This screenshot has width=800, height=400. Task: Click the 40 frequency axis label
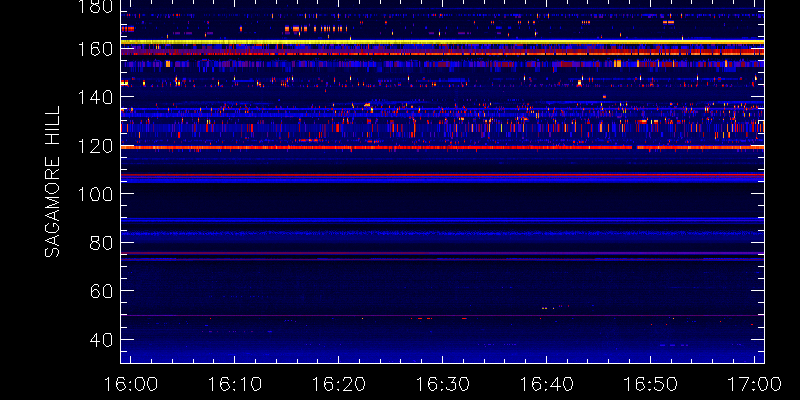[101, 340]
